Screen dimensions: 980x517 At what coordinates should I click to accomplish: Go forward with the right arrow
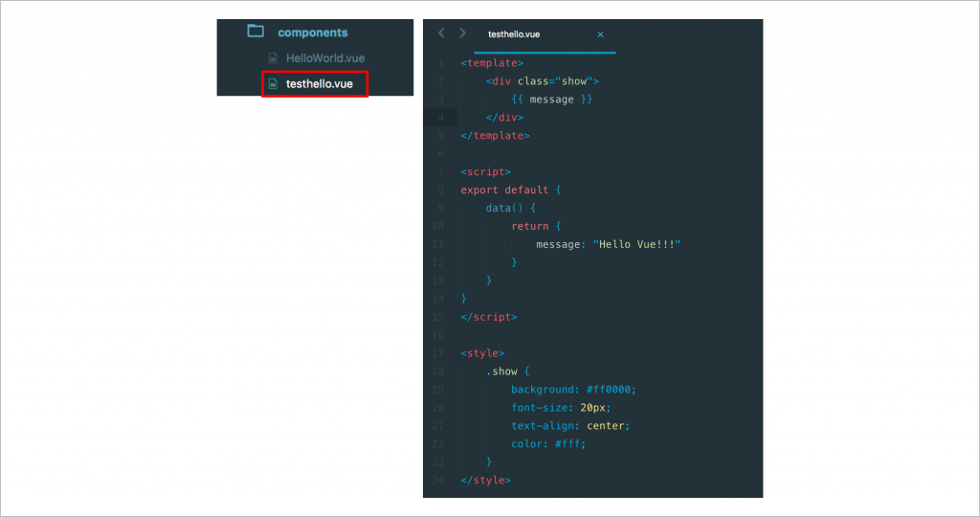point(462,34)
